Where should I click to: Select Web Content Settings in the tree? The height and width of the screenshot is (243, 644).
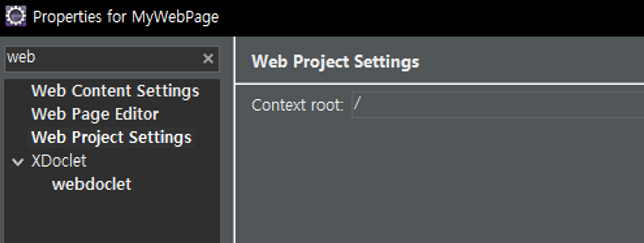click(115, 91)
